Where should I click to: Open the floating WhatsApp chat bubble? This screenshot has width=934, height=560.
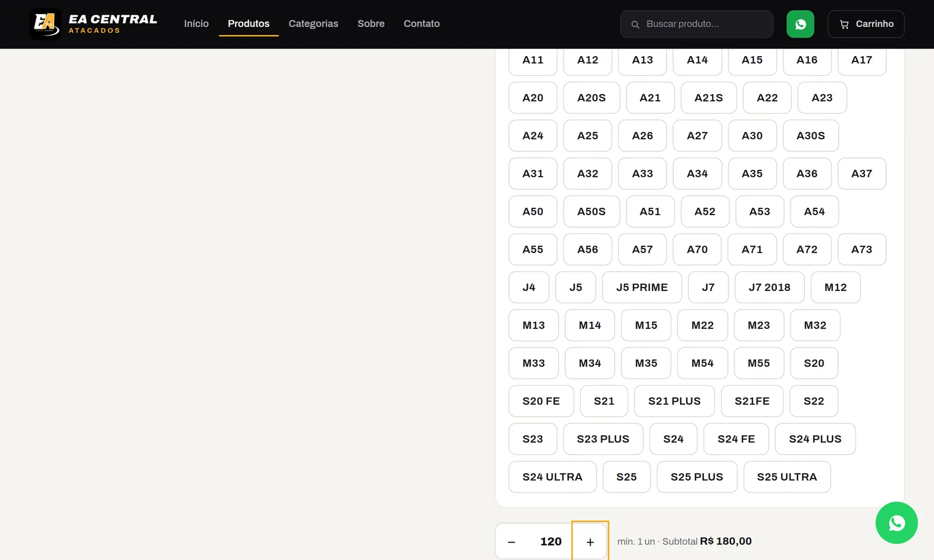[897, 523]
